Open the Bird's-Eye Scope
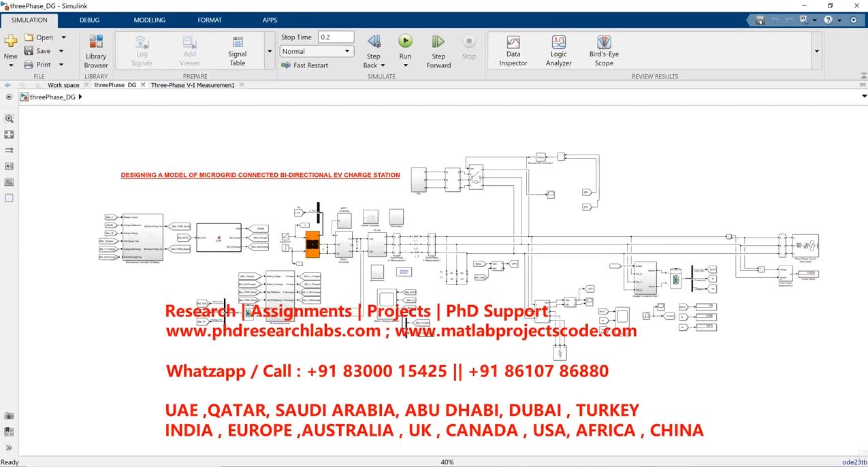This screenshot has height=467, width=868. [x=604, y=51]
